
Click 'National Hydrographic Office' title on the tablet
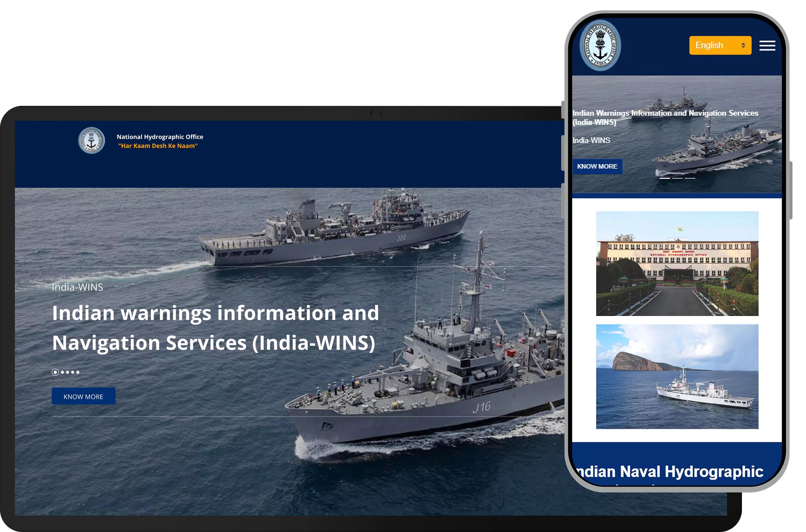160,137
